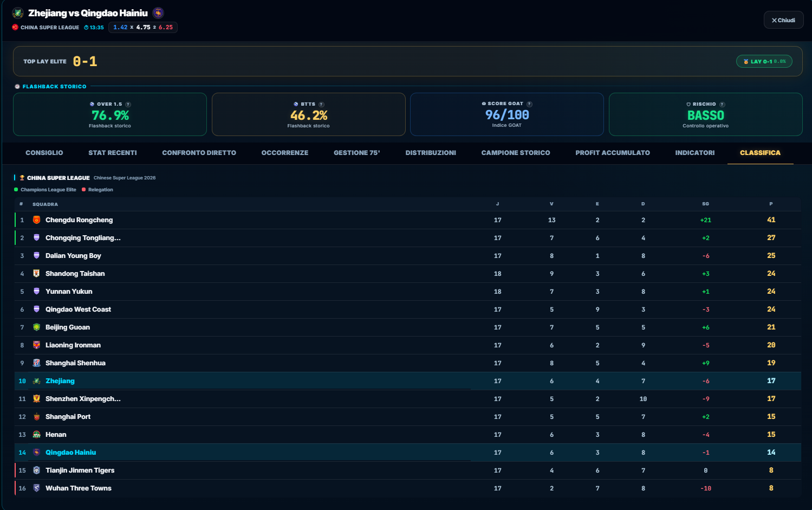Click Chongqing Tongliang team logo

coord(36,238)
